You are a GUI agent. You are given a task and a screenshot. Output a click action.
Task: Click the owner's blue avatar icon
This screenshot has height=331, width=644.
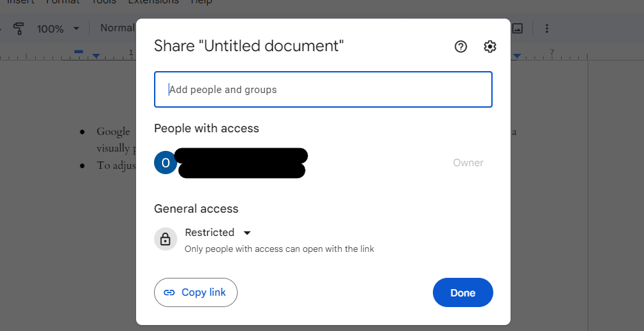pos(165,163)
